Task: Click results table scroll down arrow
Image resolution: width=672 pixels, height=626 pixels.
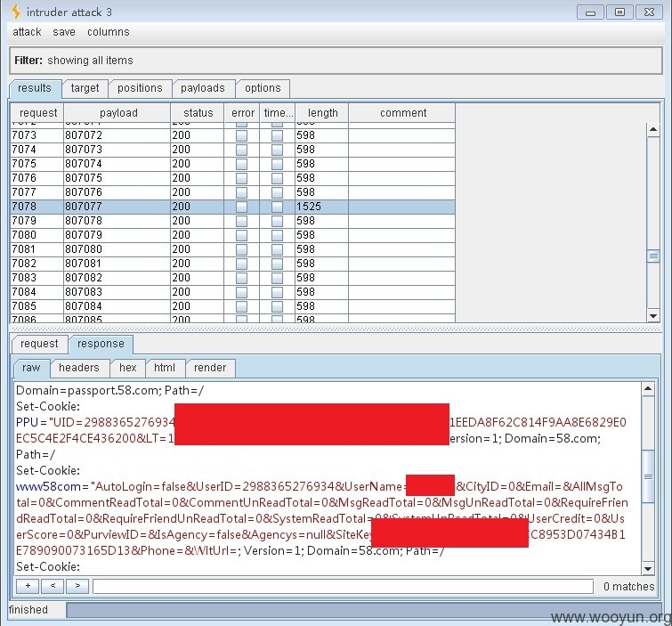Action: click(653, 316)
